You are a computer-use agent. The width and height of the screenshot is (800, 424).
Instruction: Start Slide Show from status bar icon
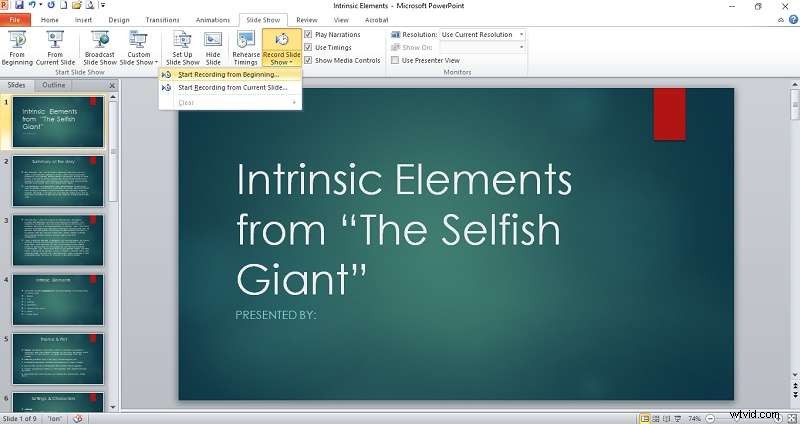(x=678, y=419)
